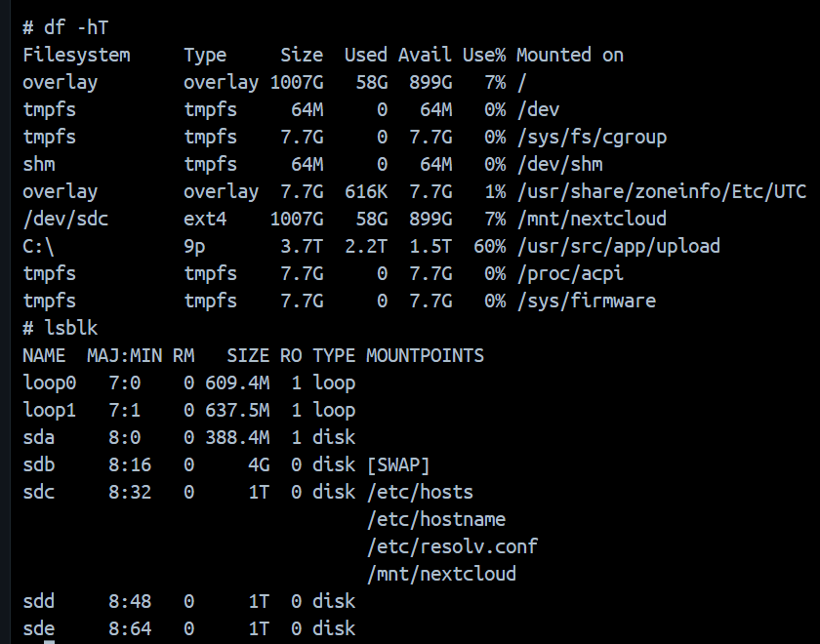Image resolution: width=820 pixels, height=644 pixels.
Task: Click the /etc/hostname mountpoint entry
Action: (436, 519)
